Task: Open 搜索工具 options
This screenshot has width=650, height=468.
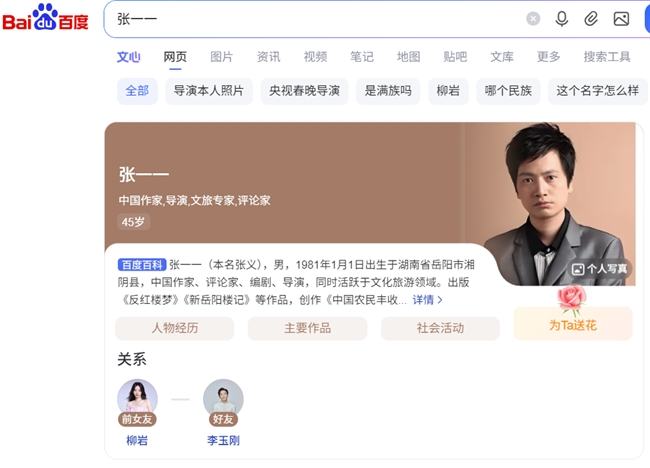Action: tap(607, 57)
